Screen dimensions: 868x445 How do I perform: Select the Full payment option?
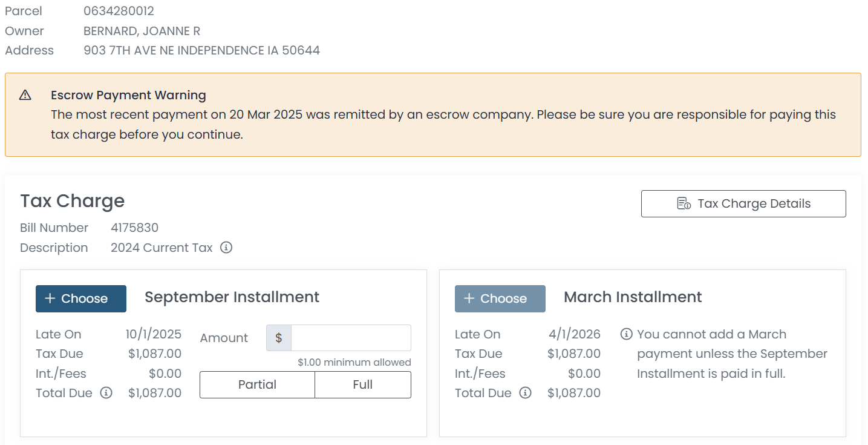pos(363,384)
